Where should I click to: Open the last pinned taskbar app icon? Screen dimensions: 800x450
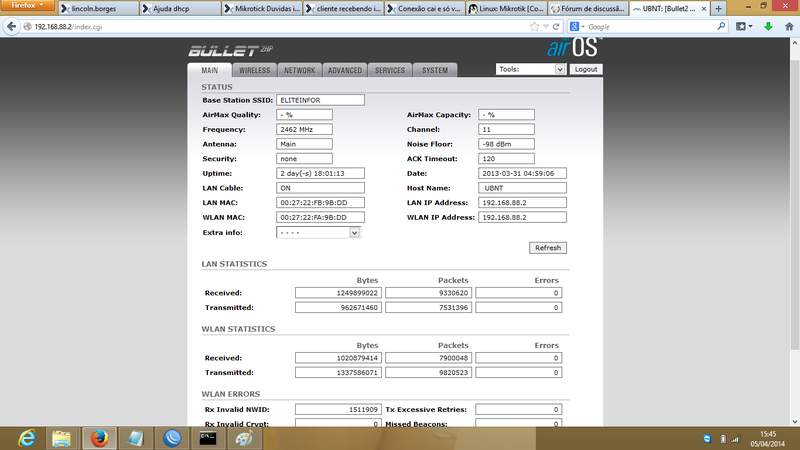click(244, 438)
